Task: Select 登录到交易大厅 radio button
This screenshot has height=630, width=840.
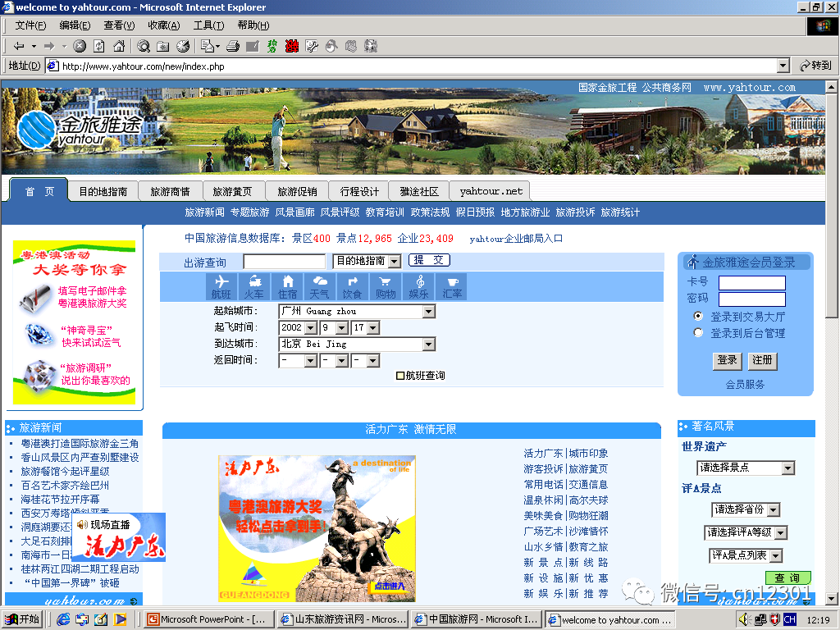Action: (698, 316)
